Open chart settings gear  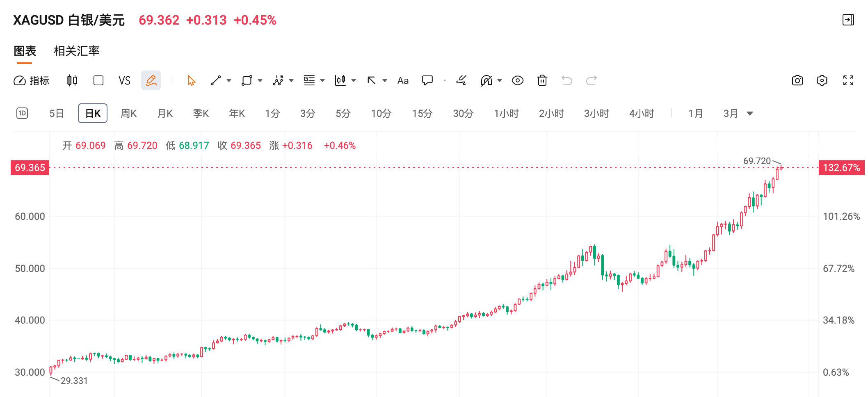pyautogui.click(x=822, y=80)
